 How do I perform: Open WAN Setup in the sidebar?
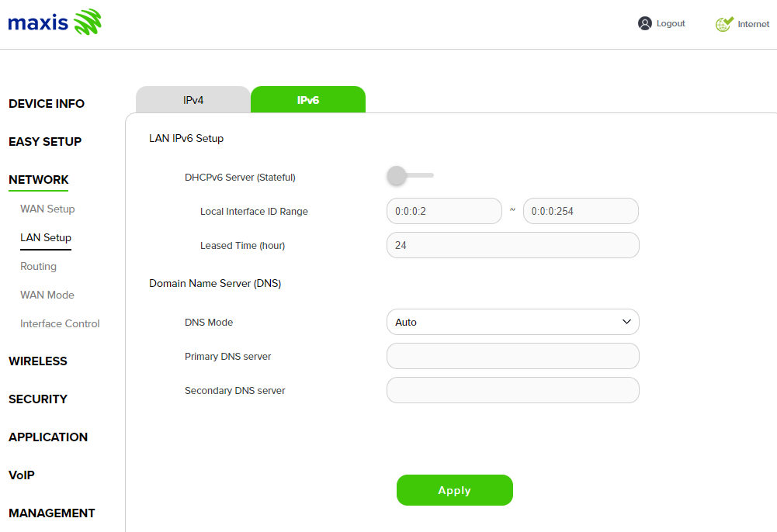(47, 209)
